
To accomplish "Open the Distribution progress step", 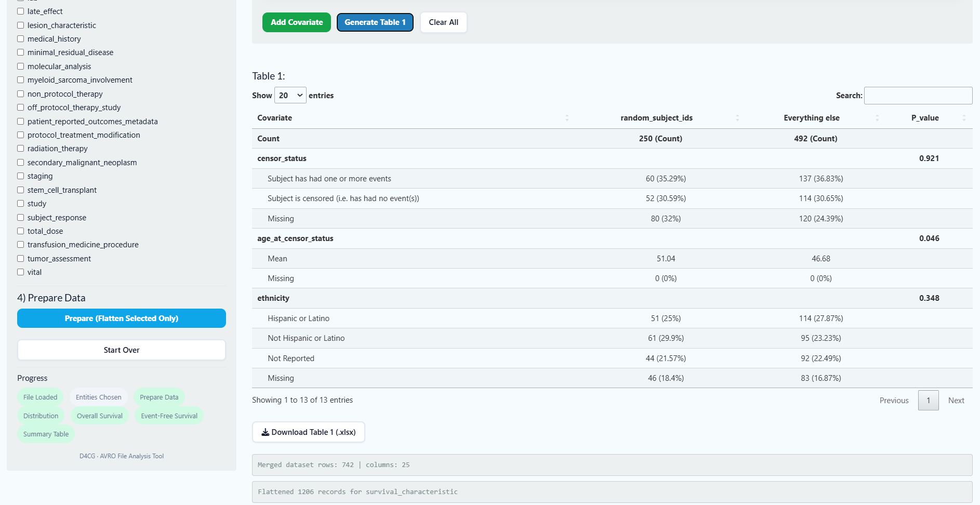I will pyautogui.click(x=41, y=416).
